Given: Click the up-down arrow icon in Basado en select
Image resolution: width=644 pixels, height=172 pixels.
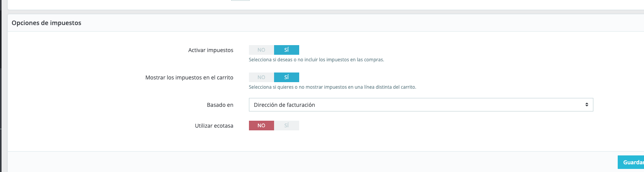Looking at the screenshot, I should click(x=586, y=105).
